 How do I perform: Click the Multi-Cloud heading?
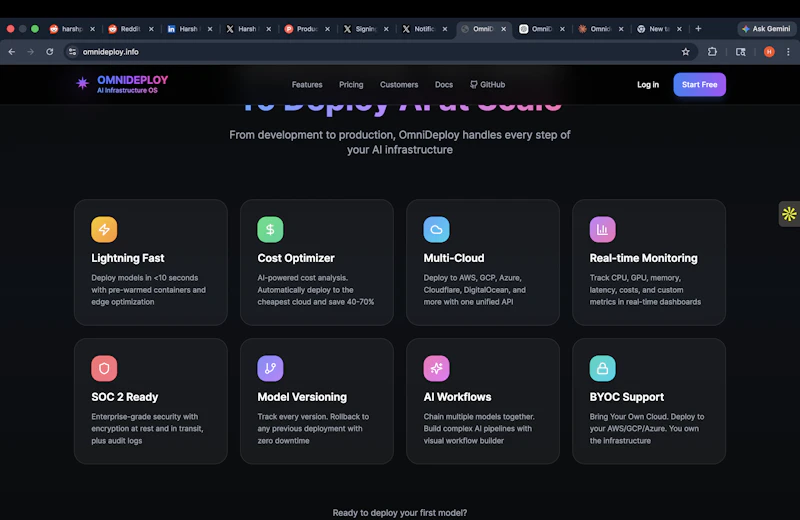[454, 258]
